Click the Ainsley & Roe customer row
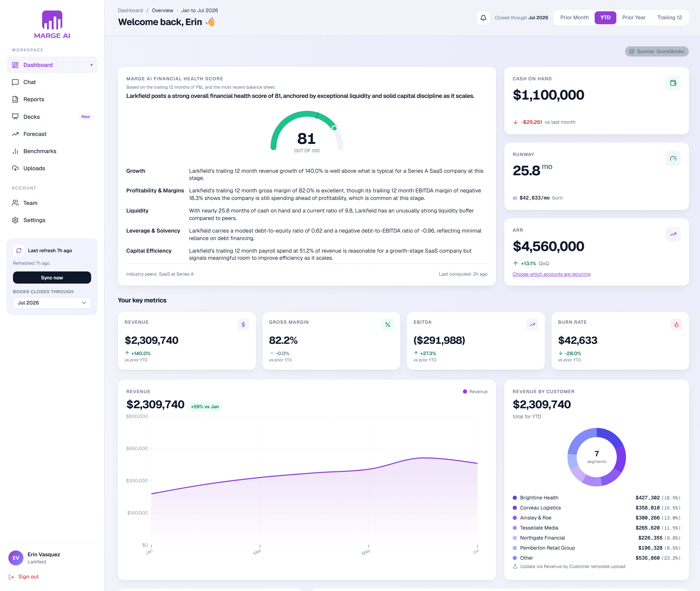The height and width of the screenshot is (591, 700). tap(597, 518)
